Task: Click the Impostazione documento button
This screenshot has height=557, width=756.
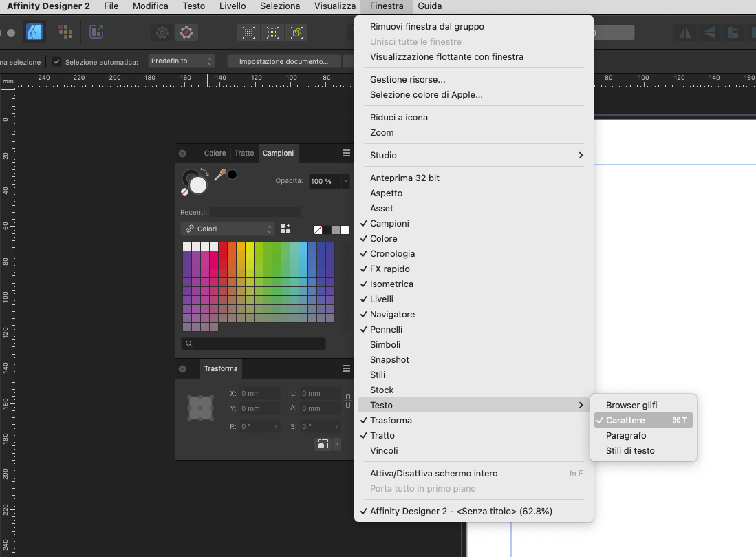Action: click(x=283, y=61)
